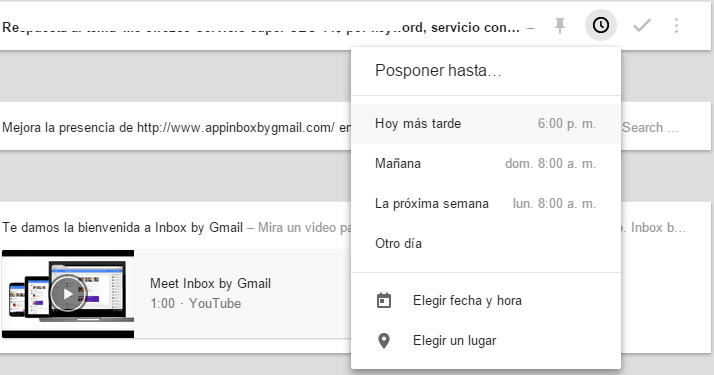Screen dimensions: 714x375
Task: Click the calendar icon in snooze menu
Action: (384, 300)
